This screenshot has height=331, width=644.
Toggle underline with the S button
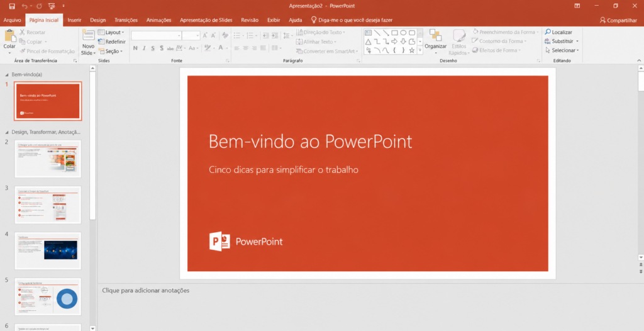152,48
